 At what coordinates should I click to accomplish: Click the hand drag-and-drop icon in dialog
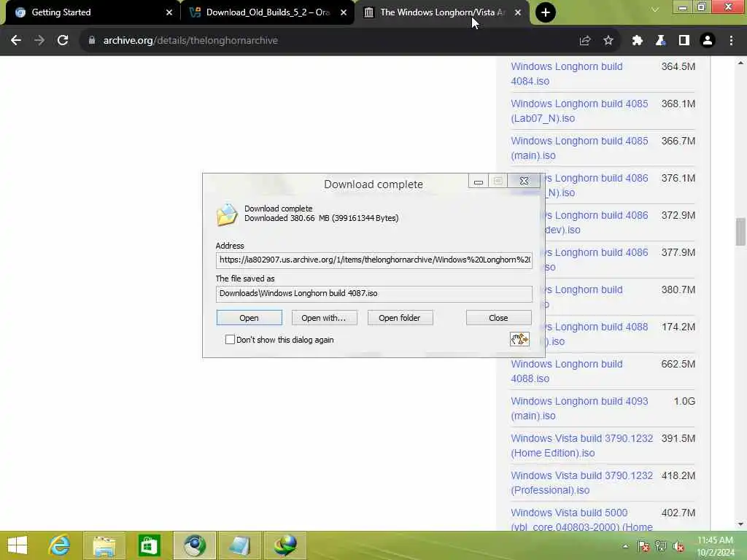(x=519, y=339)
